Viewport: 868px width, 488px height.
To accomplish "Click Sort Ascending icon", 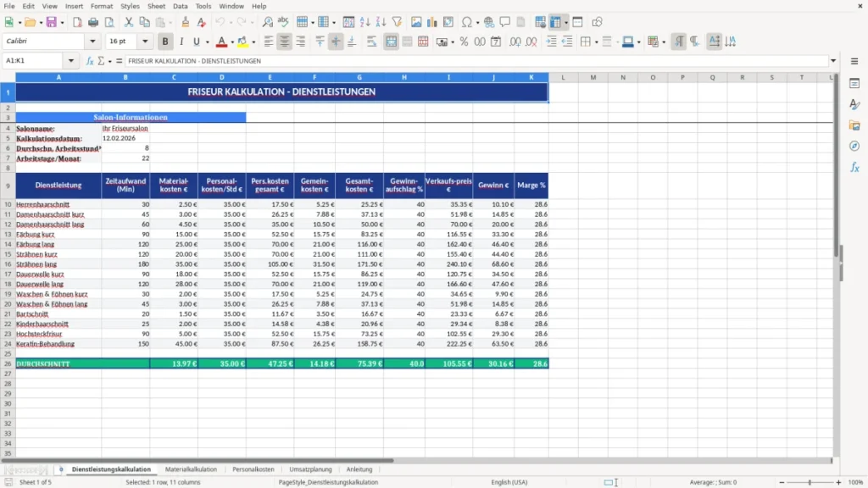I will coord(364,22).
